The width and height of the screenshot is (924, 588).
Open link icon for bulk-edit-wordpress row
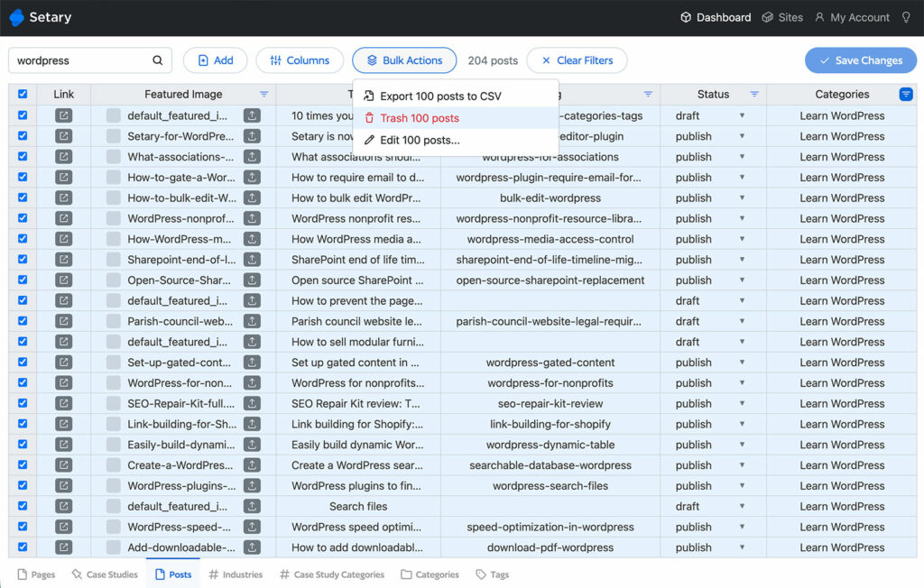(64, 198)
